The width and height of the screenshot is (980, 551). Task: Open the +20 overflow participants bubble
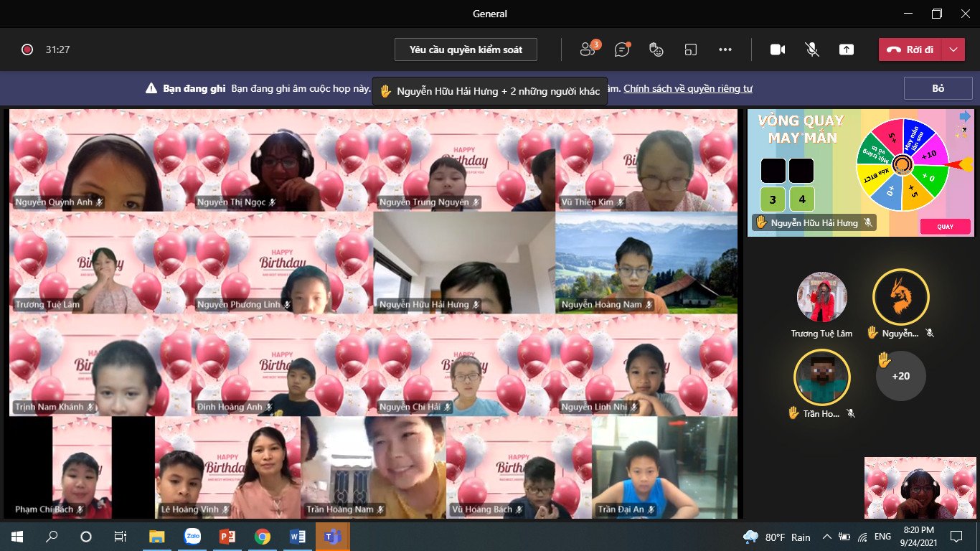point(900,376)
